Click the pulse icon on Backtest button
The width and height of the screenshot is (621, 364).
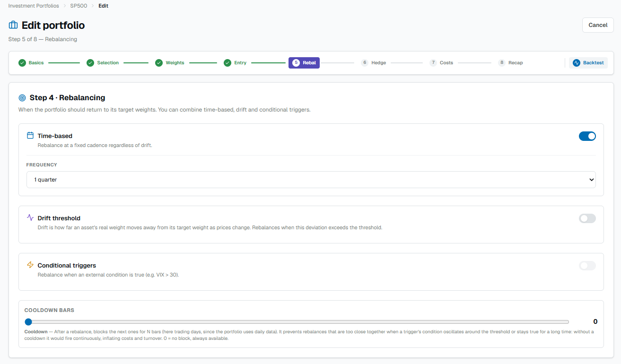(x=577, y=63)
